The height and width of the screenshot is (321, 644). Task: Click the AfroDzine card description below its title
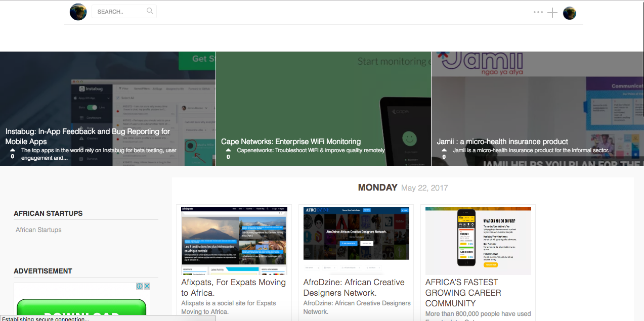[357, 307]
